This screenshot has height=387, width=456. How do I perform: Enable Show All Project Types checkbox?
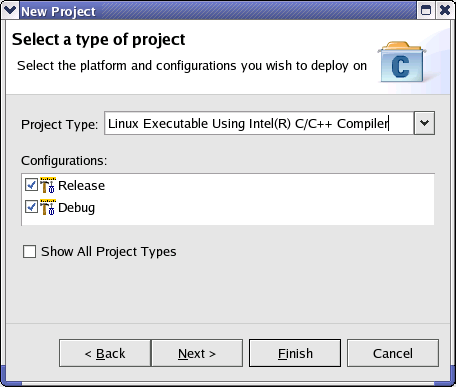tap(29, 252)
